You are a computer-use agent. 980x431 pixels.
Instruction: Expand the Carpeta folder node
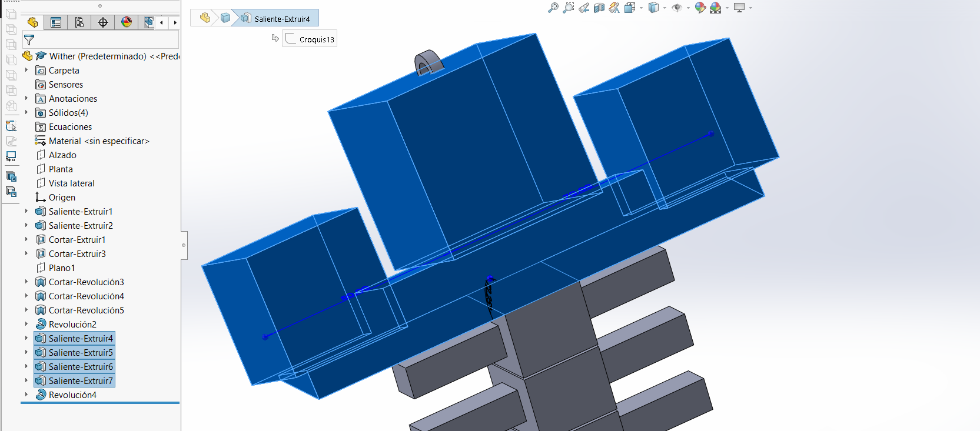click(26, 70)
